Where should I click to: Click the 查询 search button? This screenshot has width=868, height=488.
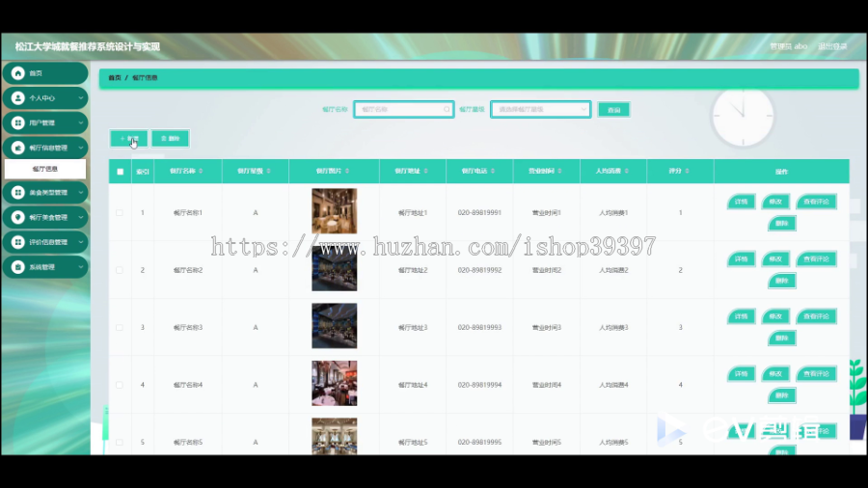[614, 110]
